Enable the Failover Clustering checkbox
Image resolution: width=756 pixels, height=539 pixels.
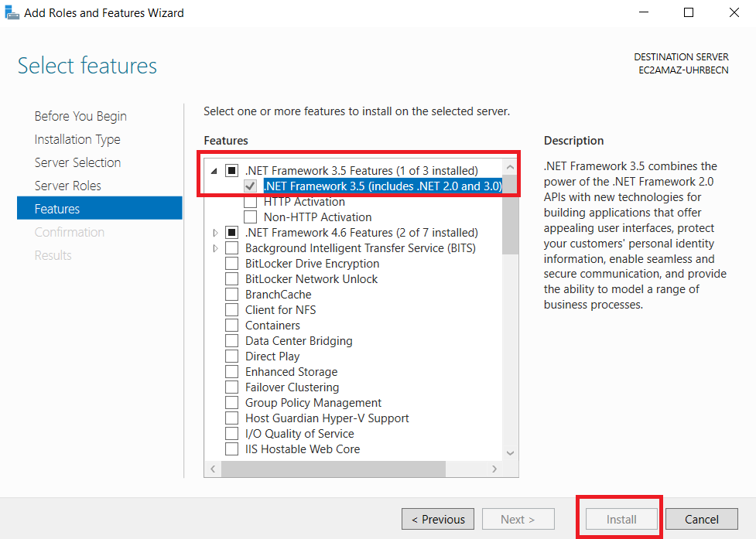coord(231,387)
